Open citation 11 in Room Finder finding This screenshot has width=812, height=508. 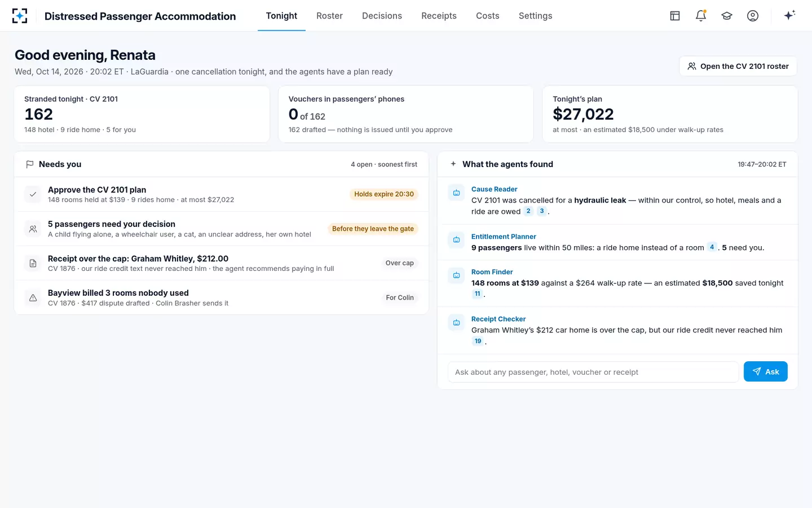pos(478,294)
